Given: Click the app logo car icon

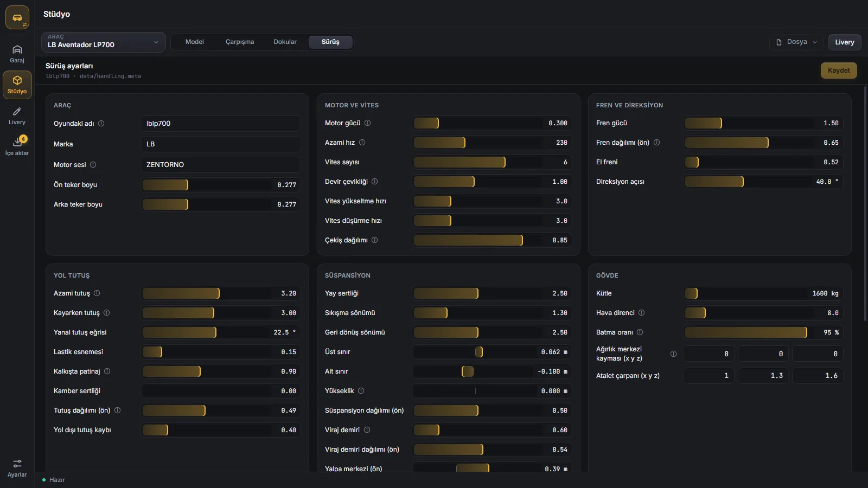Looking at the screenshot, I should 17,18.
